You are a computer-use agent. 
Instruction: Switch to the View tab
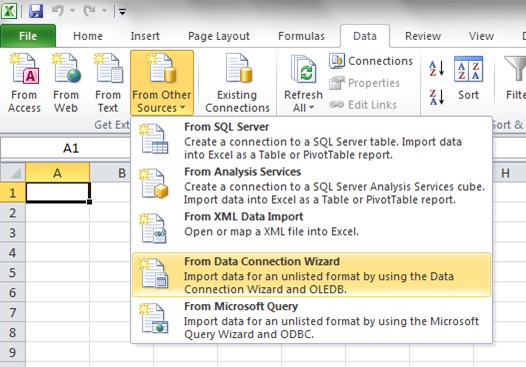coord(481,36)
